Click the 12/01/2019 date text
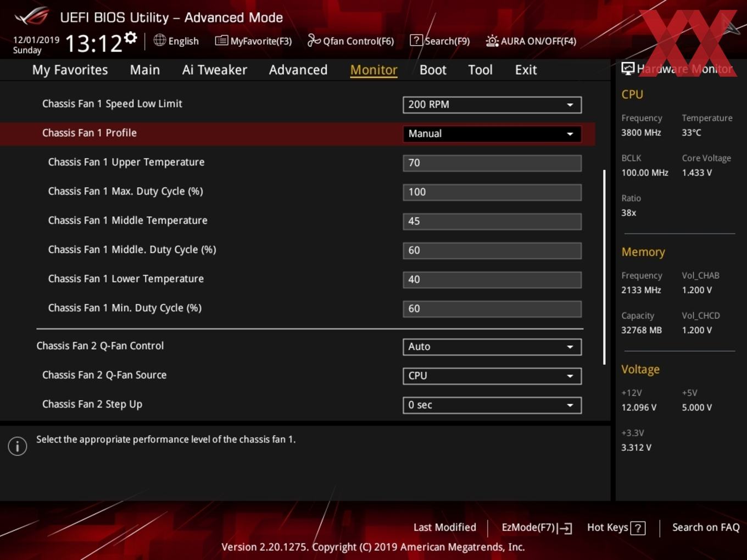Screen dimensions: 747x560 (36, 40)
